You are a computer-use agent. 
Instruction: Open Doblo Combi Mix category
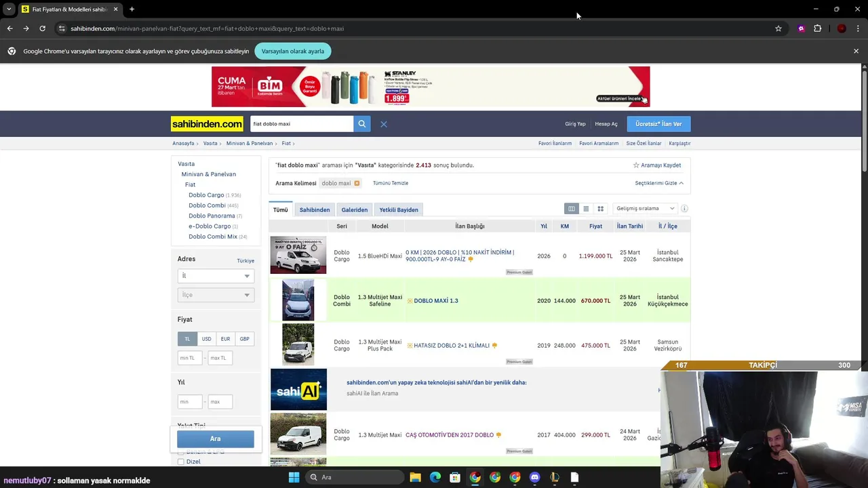213,237
